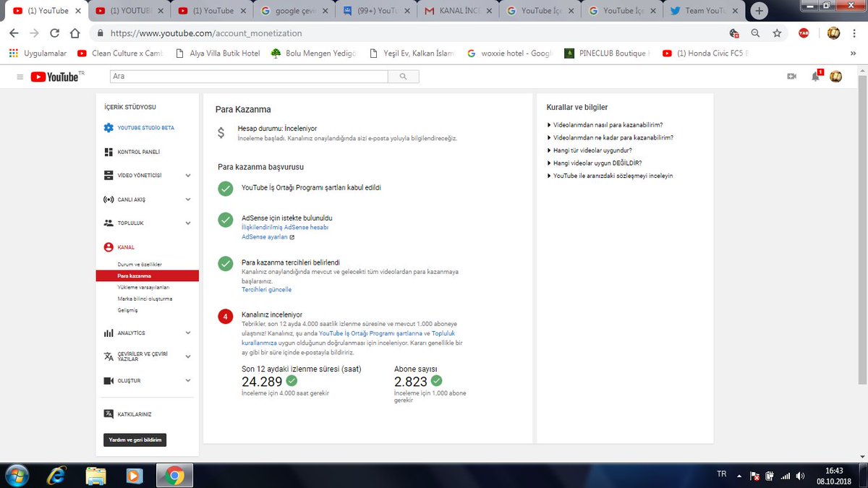Screen dimensions: 868x488
Task: Click Tercihleri güncelle link
Action: coord(266,289)
